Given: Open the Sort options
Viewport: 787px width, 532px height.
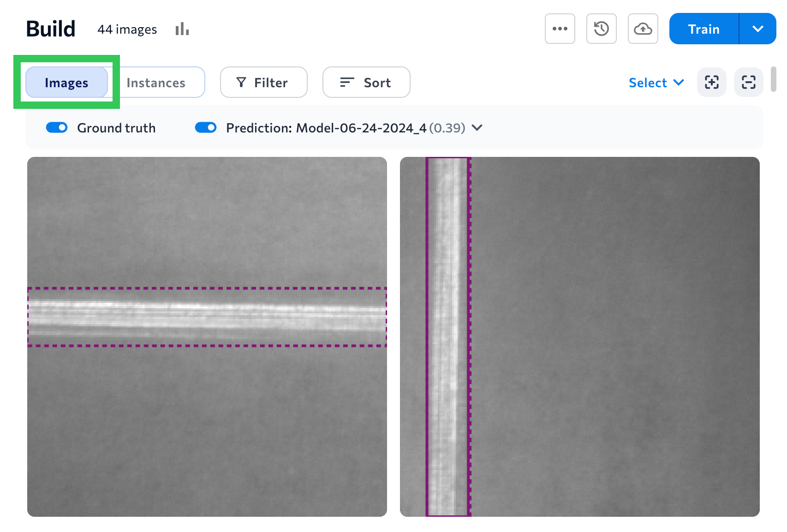Looking at the screenshot, I should [366, 82].
